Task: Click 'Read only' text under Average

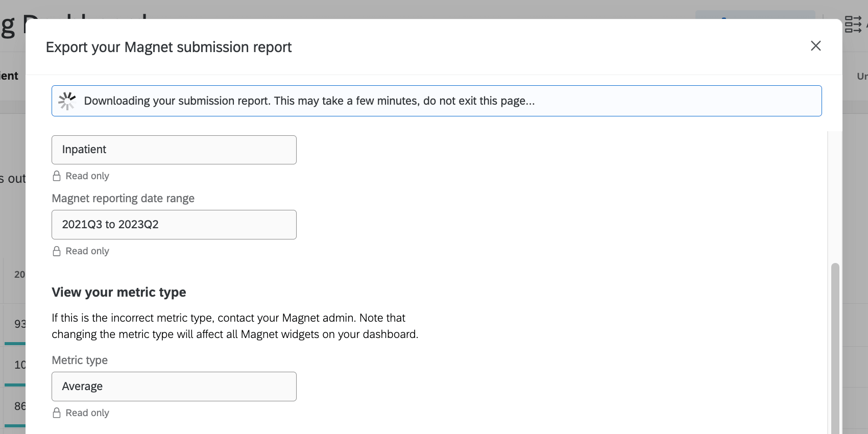Action: point(87,413)
